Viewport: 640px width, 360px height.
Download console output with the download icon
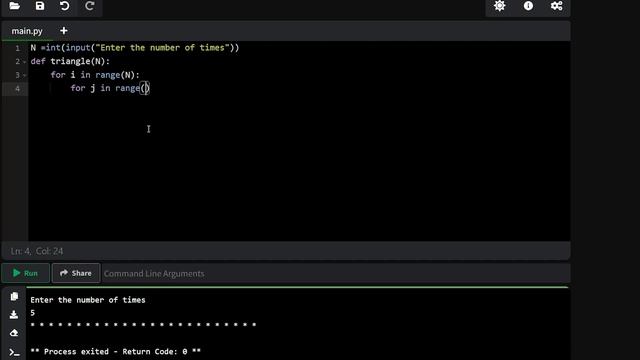click(14, 315)
